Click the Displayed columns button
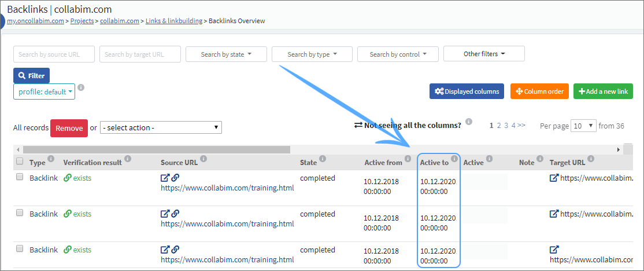 (x=467, y=91)
